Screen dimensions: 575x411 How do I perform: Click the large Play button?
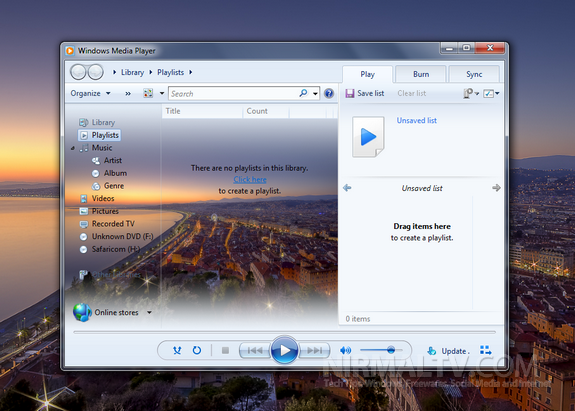tap(285, 350)
